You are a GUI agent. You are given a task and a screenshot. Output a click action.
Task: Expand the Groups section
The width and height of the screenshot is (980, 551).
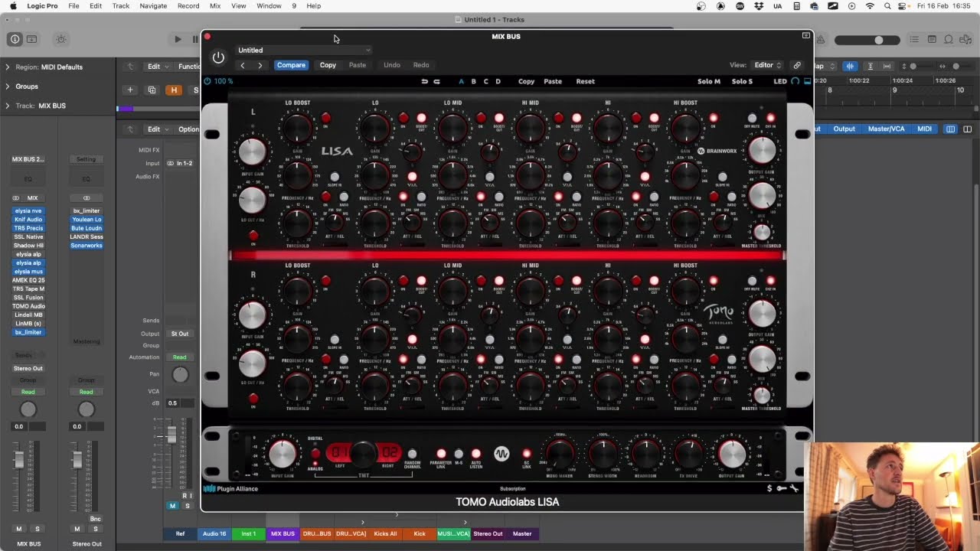[8, 86]
